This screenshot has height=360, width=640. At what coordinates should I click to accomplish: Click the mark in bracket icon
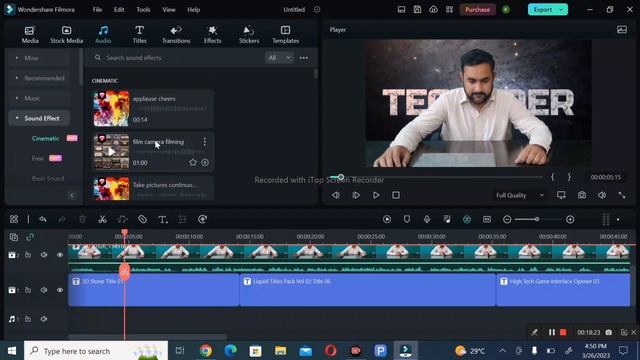[x=552, y=177]
